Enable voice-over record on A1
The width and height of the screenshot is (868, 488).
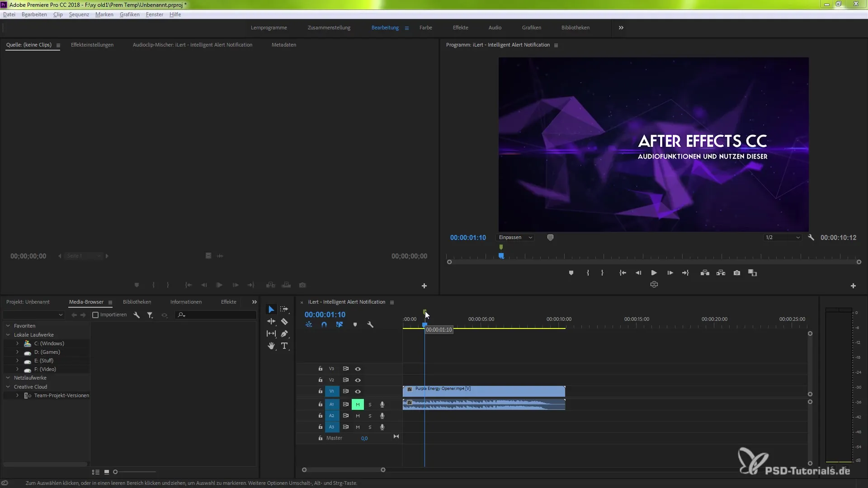(x=382, y=404)
